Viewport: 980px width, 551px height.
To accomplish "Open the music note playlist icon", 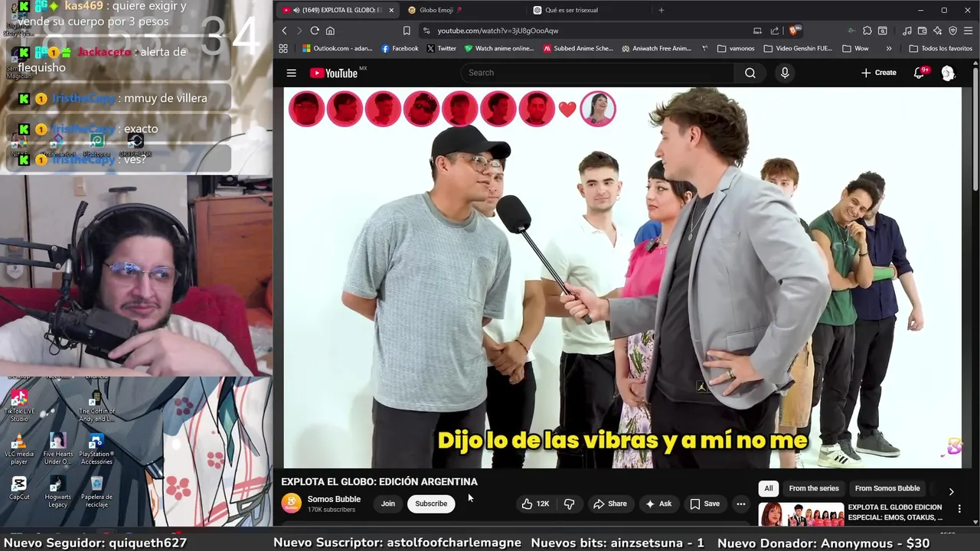I will click(907, 31).
